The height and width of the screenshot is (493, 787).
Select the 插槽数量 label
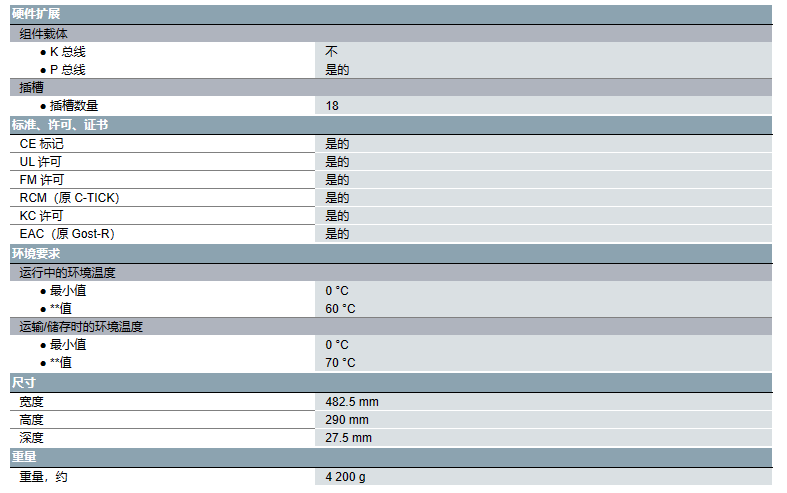(x=74, y=105)
